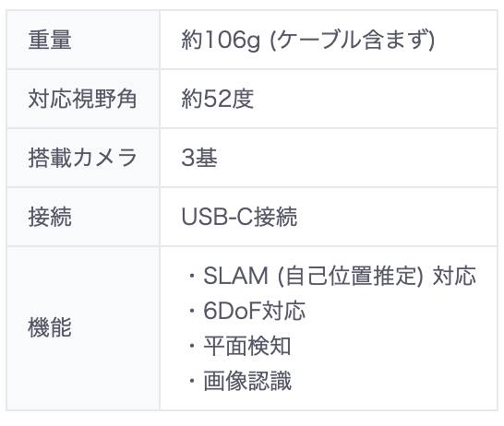Click the 重量 header cell
The height and width of the screenshot is (426, 504).
pos(83,40)
